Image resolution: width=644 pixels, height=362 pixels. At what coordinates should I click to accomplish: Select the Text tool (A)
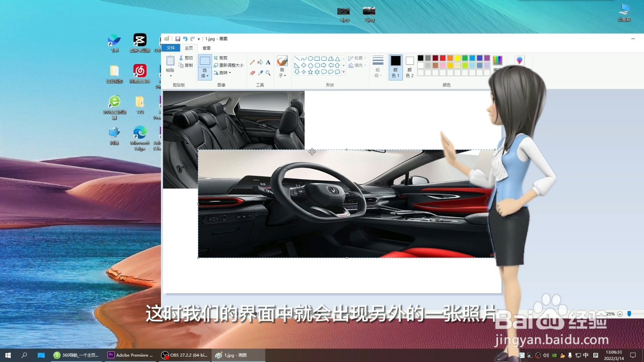click(268, 62)
